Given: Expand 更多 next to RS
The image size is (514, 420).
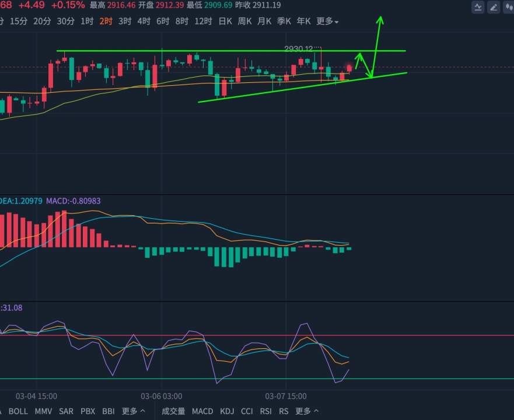Looking at the screenshot, I should (x=307, y=411).
